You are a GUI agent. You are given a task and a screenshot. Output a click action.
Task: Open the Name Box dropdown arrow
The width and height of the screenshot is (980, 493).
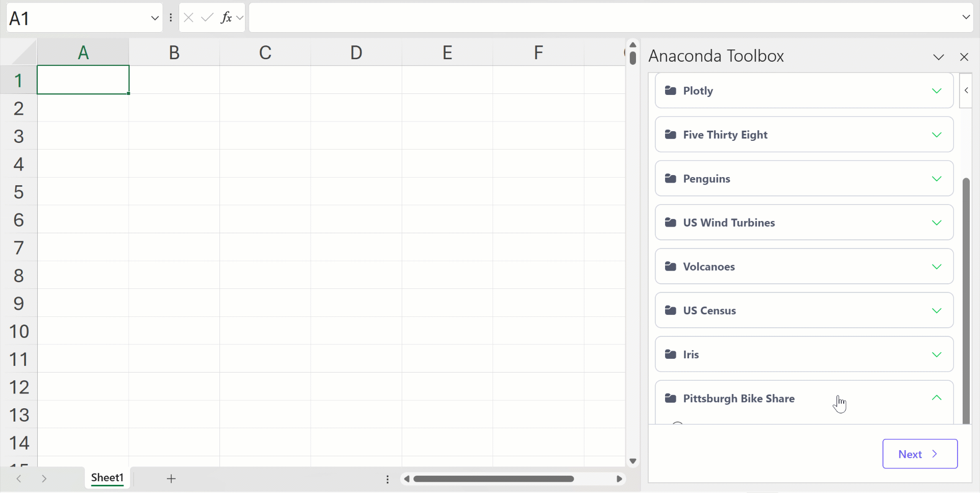155,18
